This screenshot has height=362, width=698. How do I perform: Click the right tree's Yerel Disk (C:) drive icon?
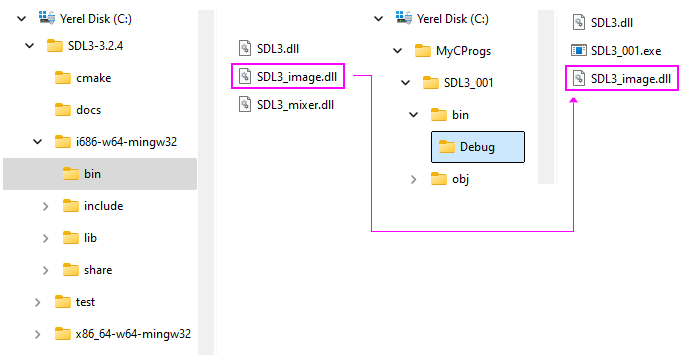coord(404,18)
